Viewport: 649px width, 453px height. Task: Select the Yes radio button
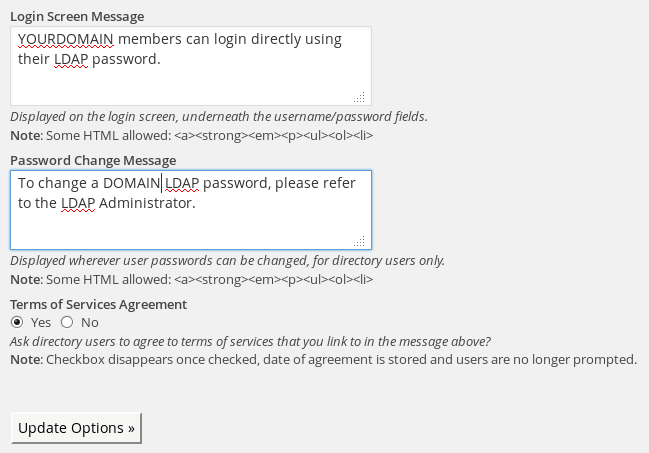[17, 322]
